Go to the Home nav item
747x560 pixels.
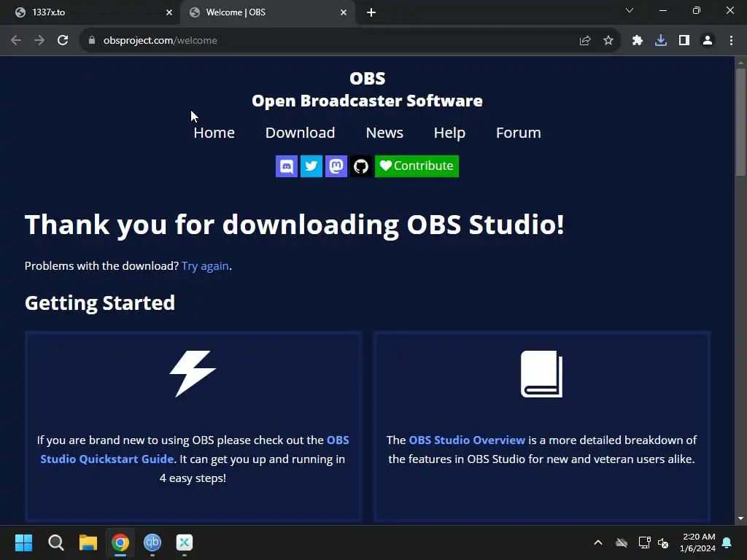(214, 133)
